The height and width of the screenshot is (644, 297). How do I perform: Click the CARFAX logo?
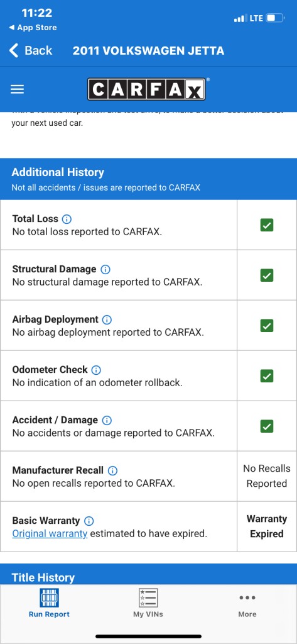(x=147, y=89)
